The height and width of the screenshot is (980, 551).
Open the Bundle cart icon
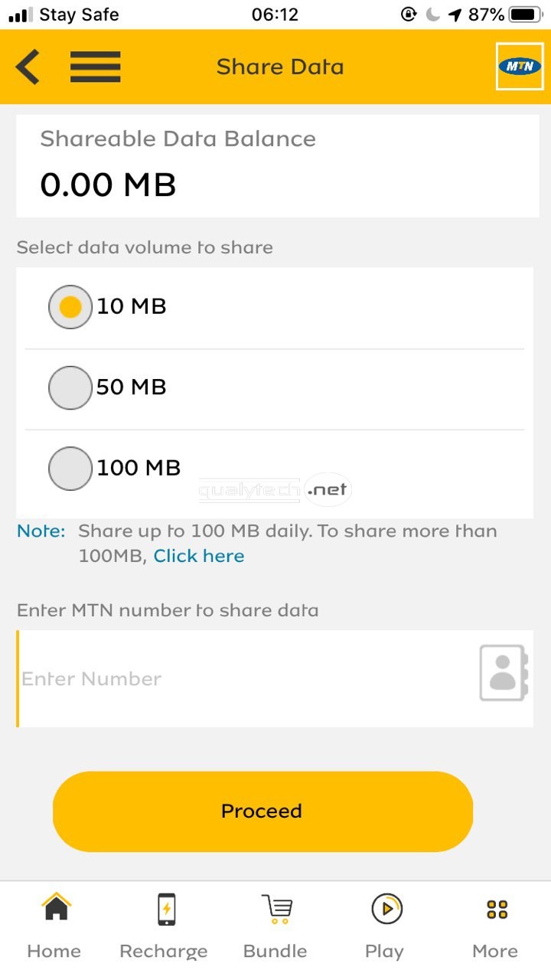pos(274,908)
